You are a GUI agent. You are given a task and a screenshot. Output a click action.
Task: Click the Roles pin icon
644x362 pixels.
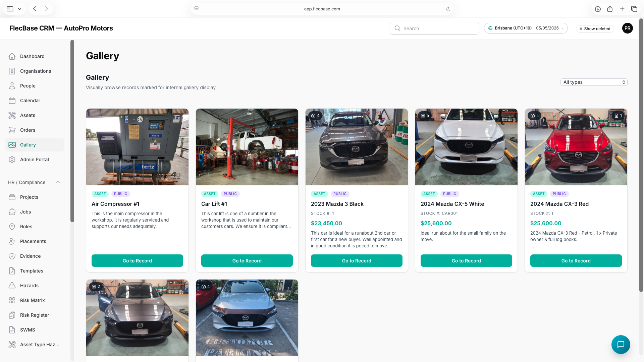point(12,227)
